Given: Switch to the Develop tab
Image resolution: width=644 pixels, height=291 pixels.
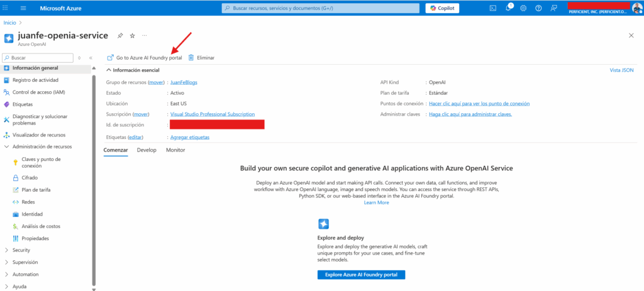Looking at the screenshot, I should [x=147, y=150].
